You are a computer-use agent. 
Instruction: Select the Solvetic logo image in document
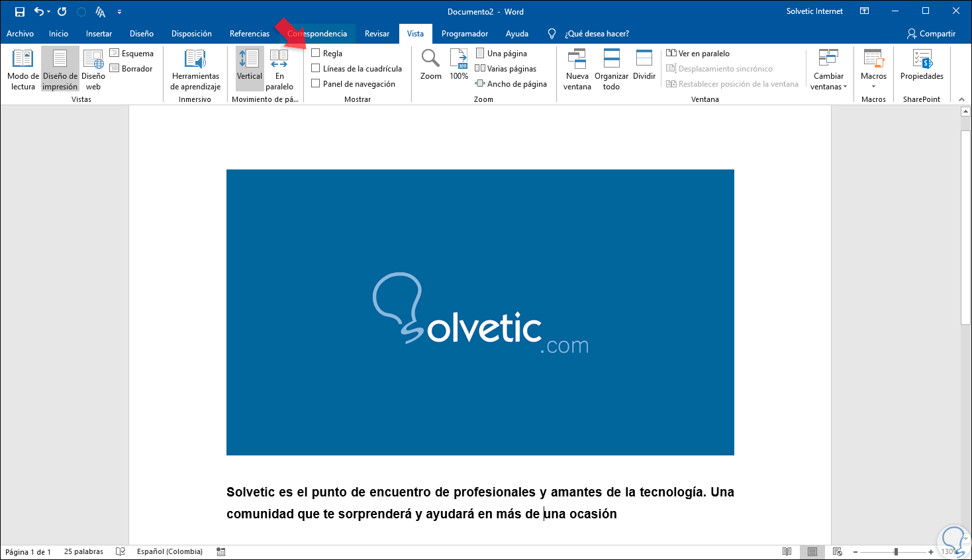480,312
